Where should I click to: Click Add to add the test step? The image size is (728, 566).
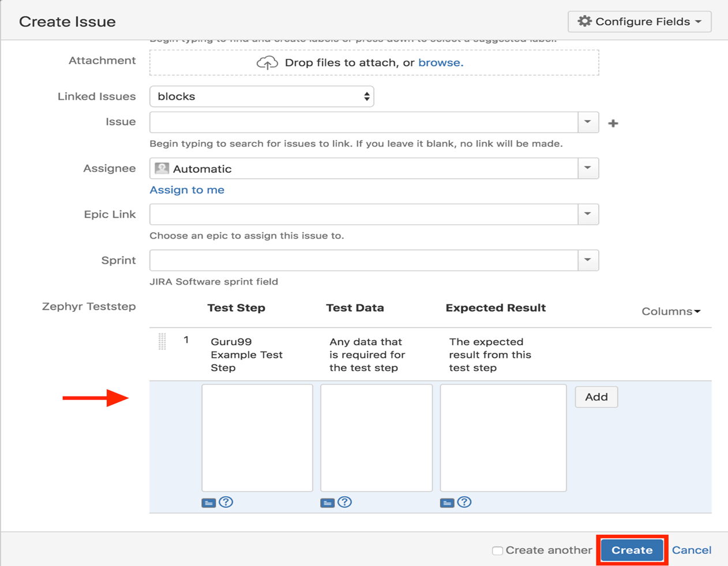(x=596, y=397)
